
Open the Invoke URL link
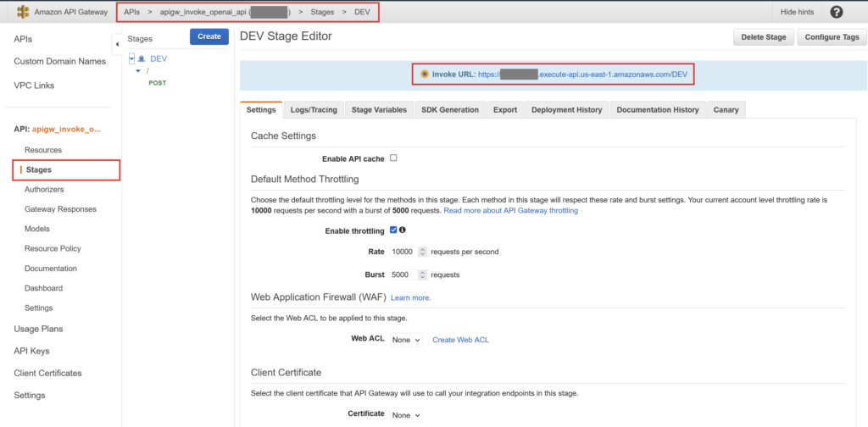pyautogui.click(x=581, y=74)
